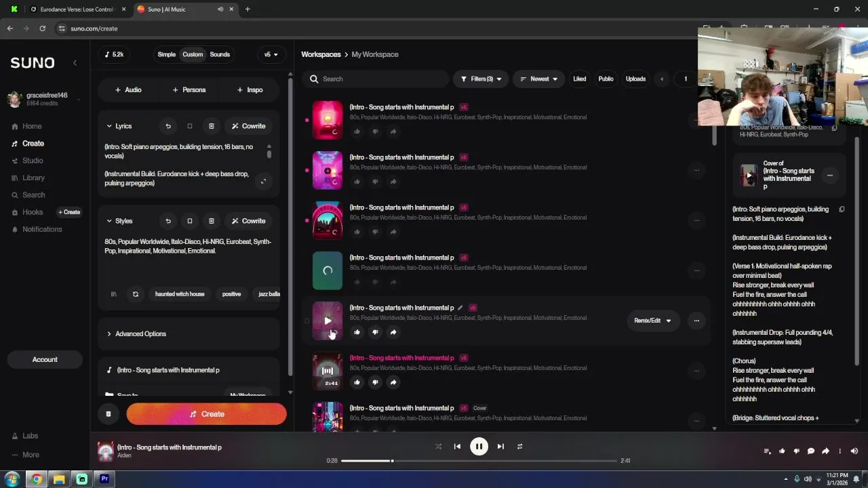Open the v6 model version dropdown
Image resolution: width=868 pixels, height=488 pixels.
(271, 55)
